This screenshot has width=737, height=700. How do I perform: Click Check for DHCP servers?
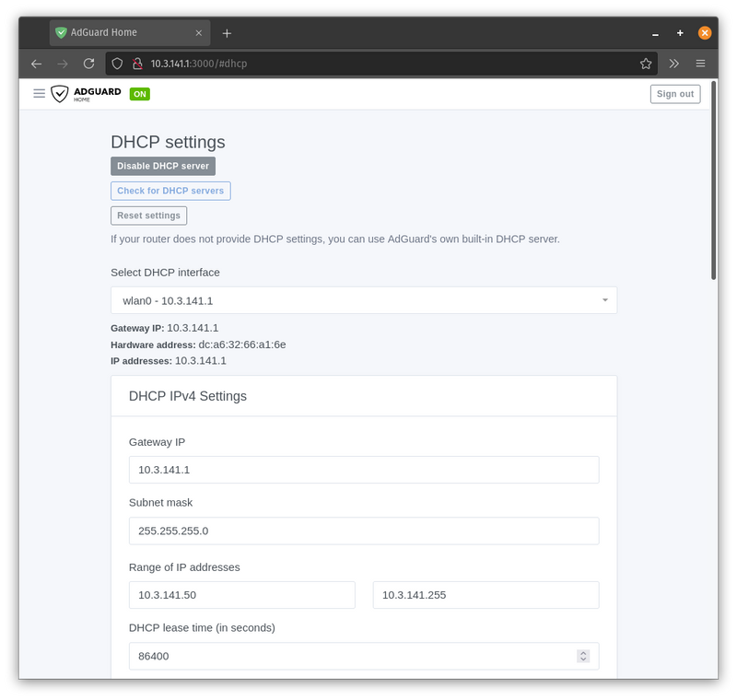[170, 191]
